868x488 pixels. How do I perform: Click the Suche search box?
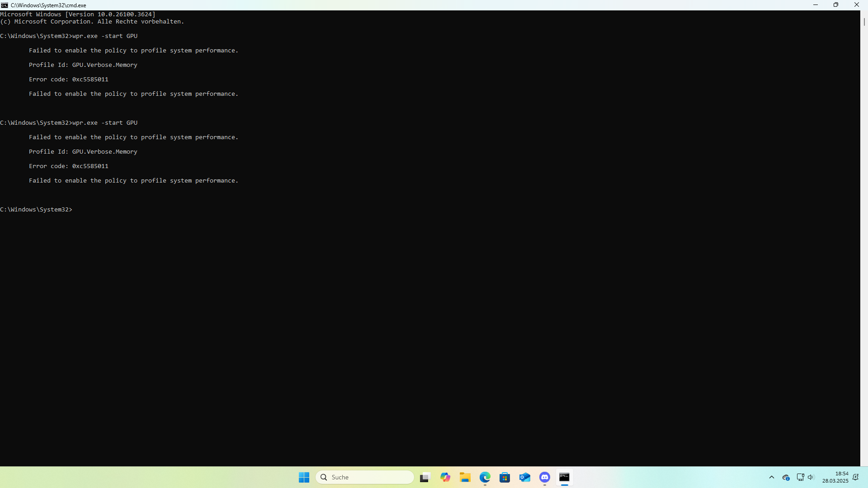(364, 477)
